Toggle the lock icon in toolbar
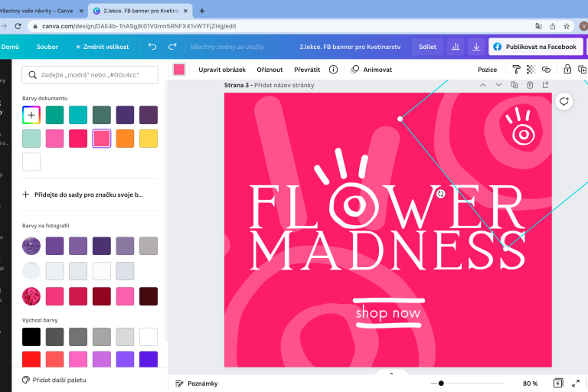This screenshot has height=392, width=588. 567,69
